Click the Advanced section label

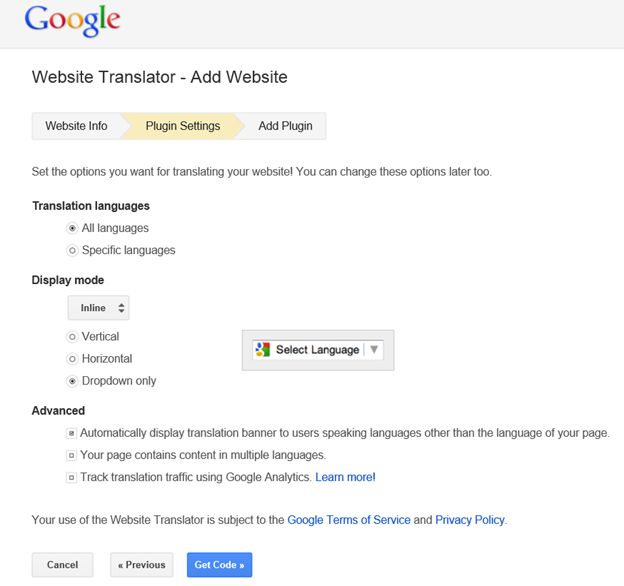click(x=58, y=411)
